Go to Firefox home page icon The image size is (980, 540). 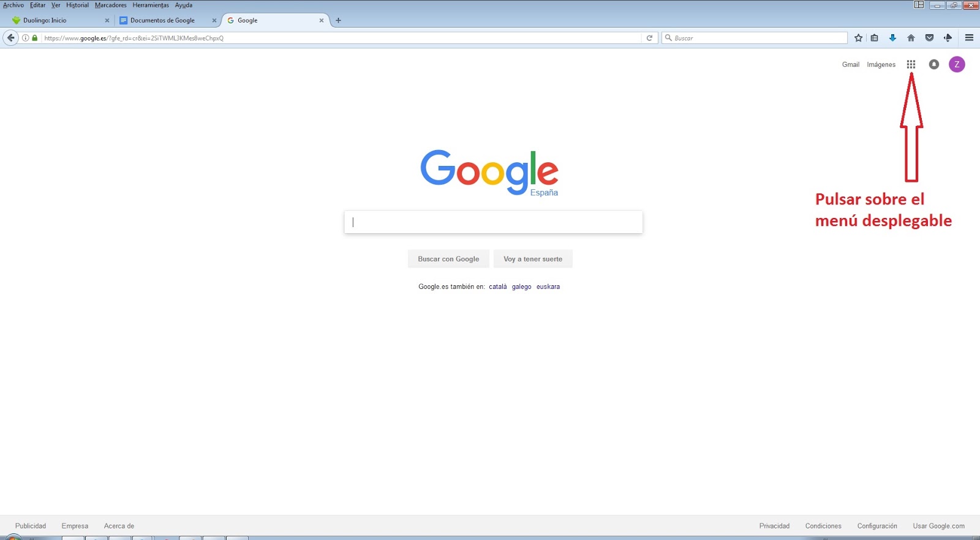[x=911, y=38]
